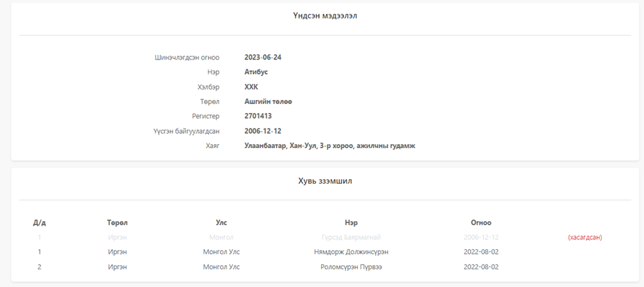Click the 'Хэлбэр' field label

[x=208, y=87]
